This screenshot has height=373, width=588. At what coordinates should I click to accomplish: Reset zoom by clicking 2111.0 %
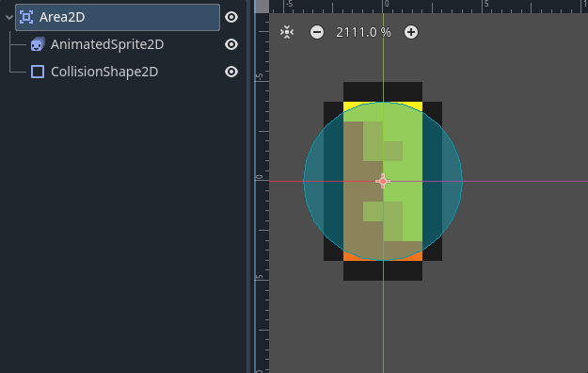click(363, 33)
